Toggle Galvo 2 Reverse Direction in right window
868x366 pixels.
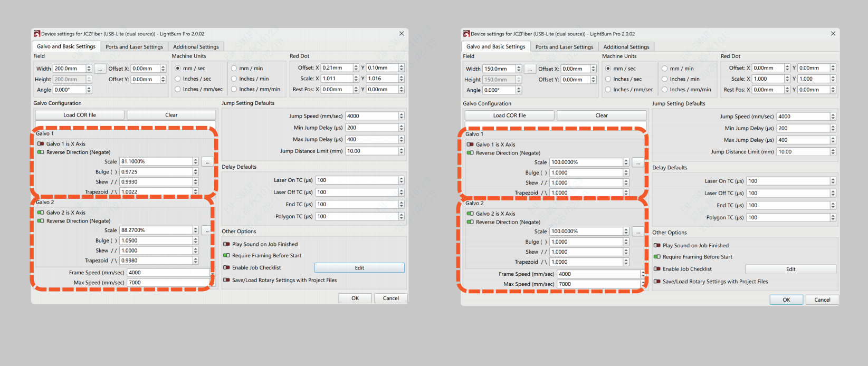[470, 222]
